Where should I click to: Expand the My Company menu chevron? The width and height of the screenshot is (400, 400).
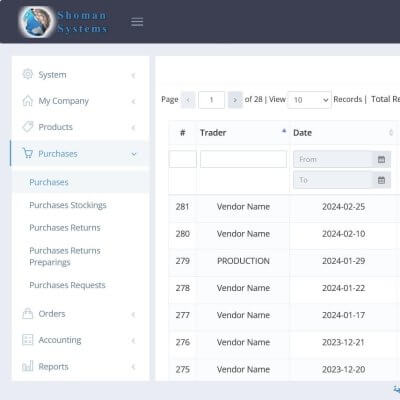pos(133,101)
